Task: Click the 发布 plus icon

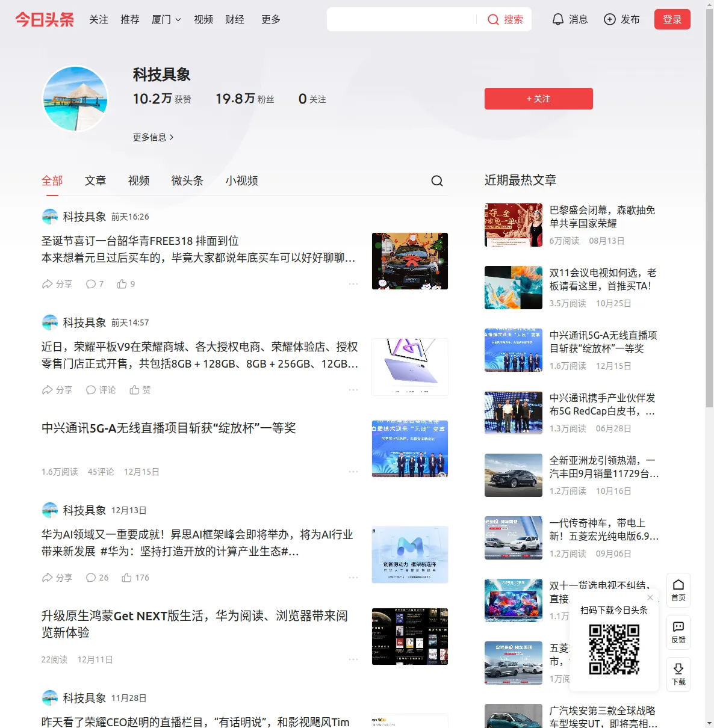Action: [610, 19]
